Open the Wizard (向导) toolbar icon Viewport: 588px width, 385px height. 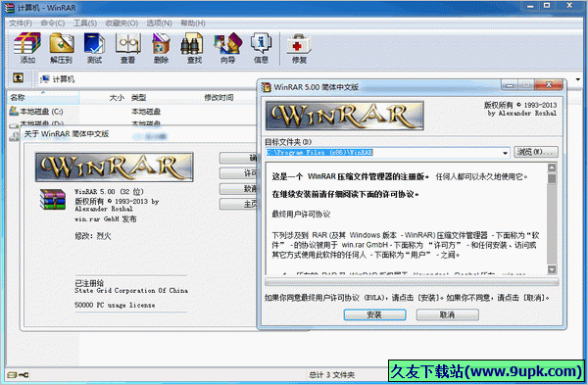(228, 48)
